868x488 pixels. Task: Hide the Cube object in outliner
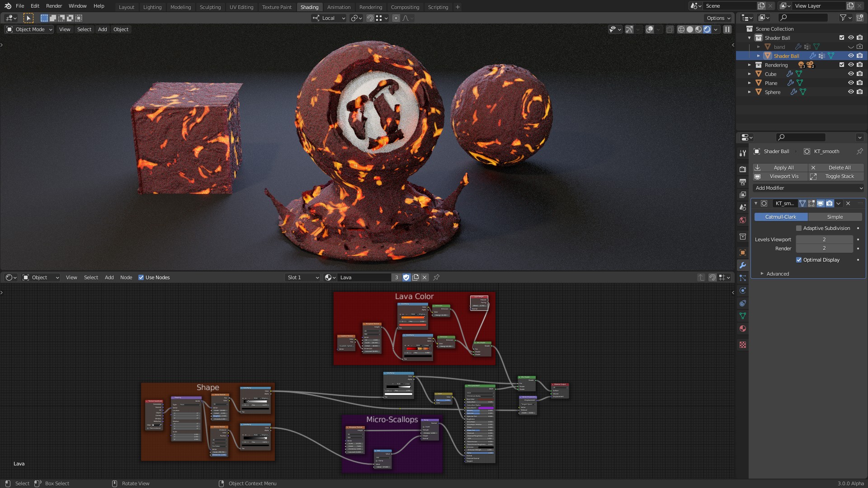click(x=850, y=74)
